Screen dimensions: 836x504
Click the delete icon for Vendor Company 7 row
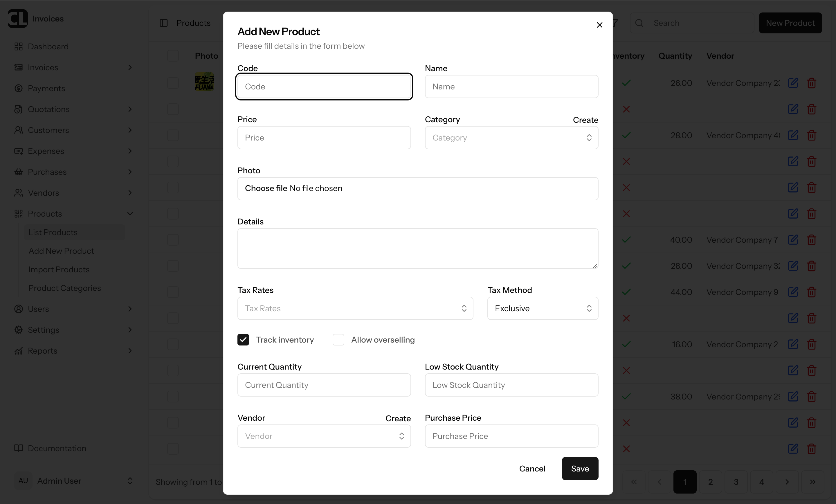812,240
